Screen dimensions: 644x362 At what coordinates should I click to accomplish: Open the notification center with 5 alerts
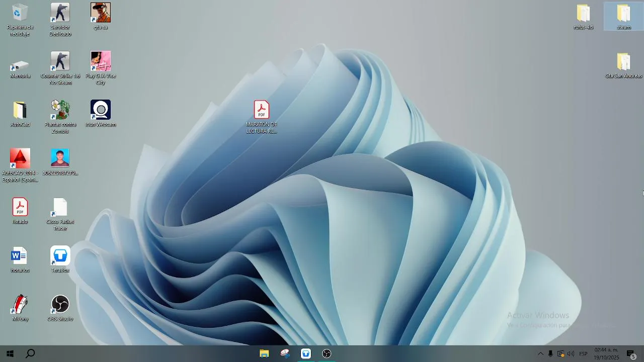tap(631, 353)
